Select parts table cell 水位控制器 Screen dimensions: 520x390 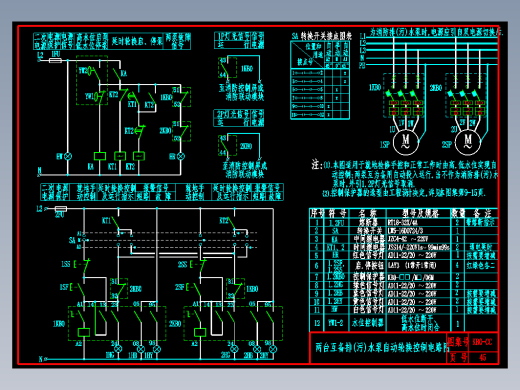tap(368, 323)
